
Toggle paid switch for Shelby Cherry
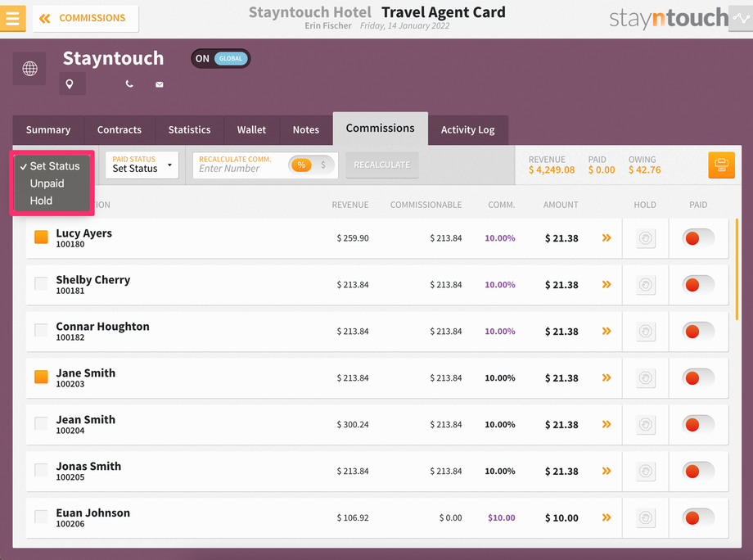[x=698, y=285]
